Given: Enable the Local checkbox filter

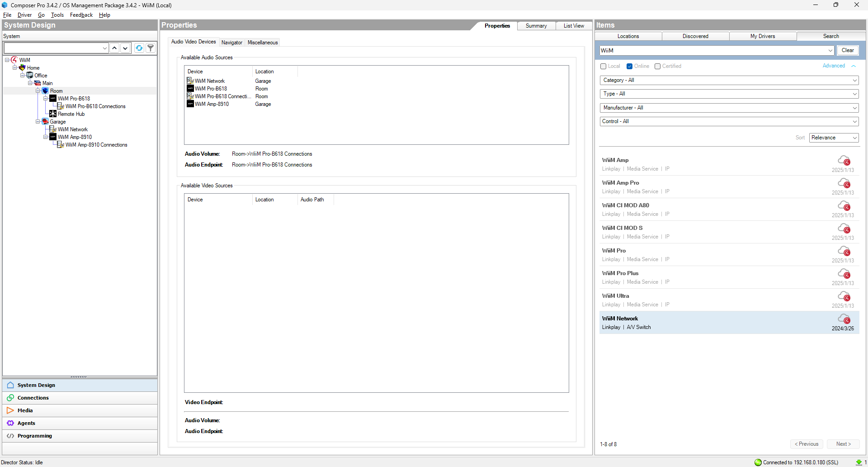Looking at the screenshot, I should pos(603,66).
